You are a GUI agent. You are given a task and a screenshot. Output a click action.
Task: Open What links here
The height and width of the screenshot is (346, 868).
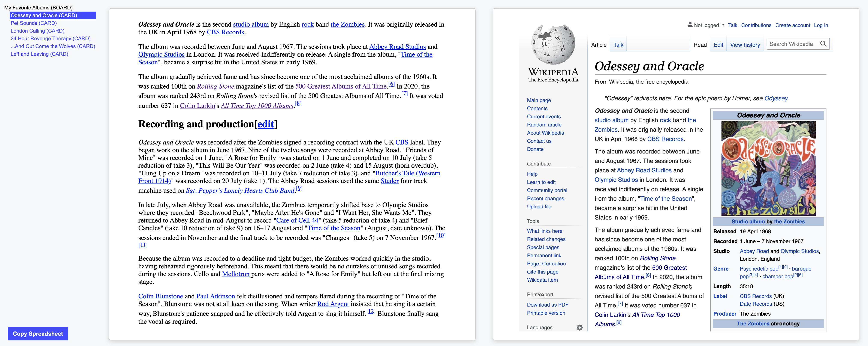(x=544, y=231)
